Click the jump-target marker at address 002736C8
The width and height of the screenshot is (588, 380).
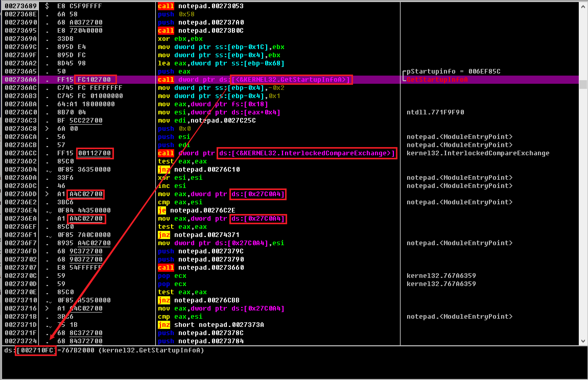[47, 128]
